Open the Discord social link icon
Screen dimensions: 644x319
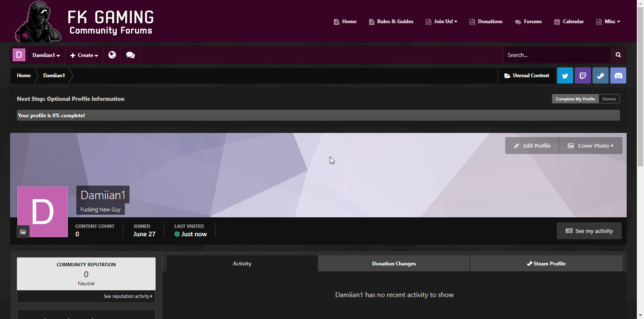(x=618, y=76)
